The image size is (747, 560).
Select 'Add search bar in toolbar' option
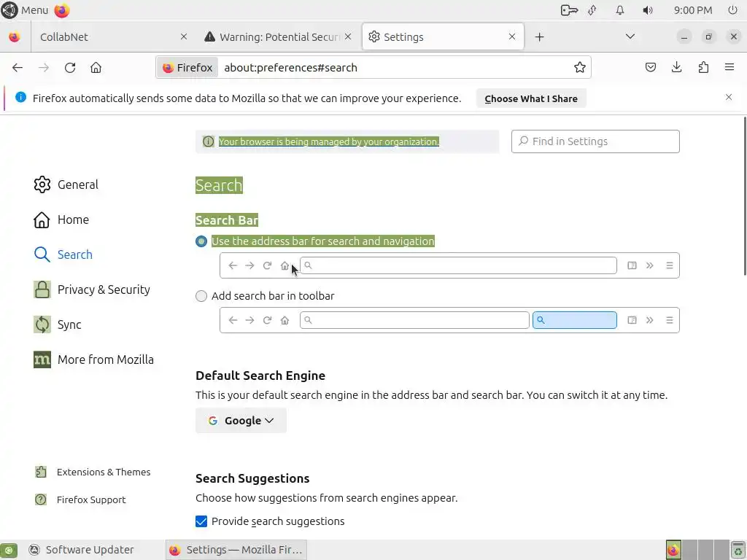pyautogui.click(x=201, y=296)
